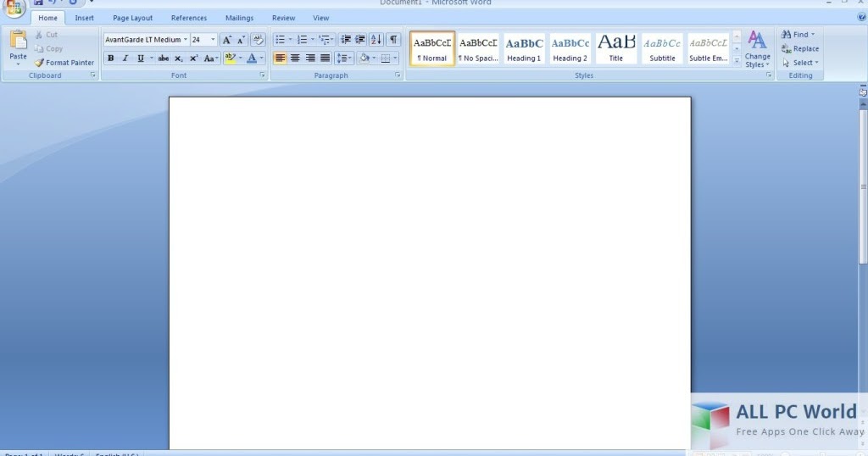Justify the paragraph text
The image size is (868, 456).
click(x=325, y=58)
